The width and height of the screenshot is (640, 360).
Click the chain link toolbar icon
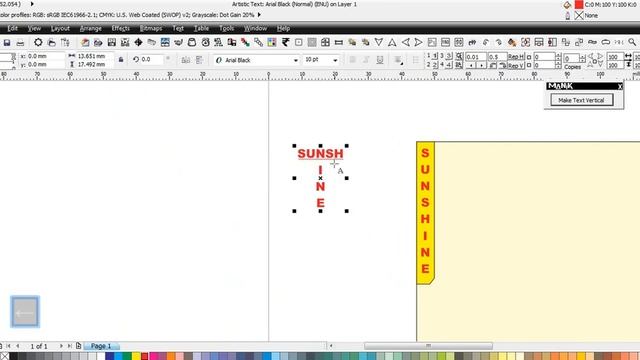[258, 42]
